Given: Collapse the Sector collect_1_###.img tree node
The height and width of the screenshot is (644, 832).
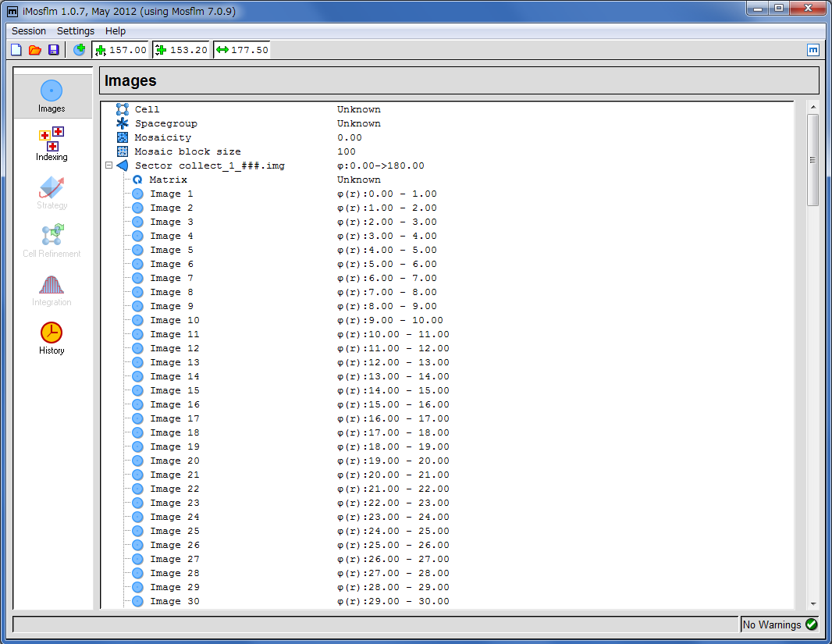Looking at the screenshot, I should tap(109, 165).
